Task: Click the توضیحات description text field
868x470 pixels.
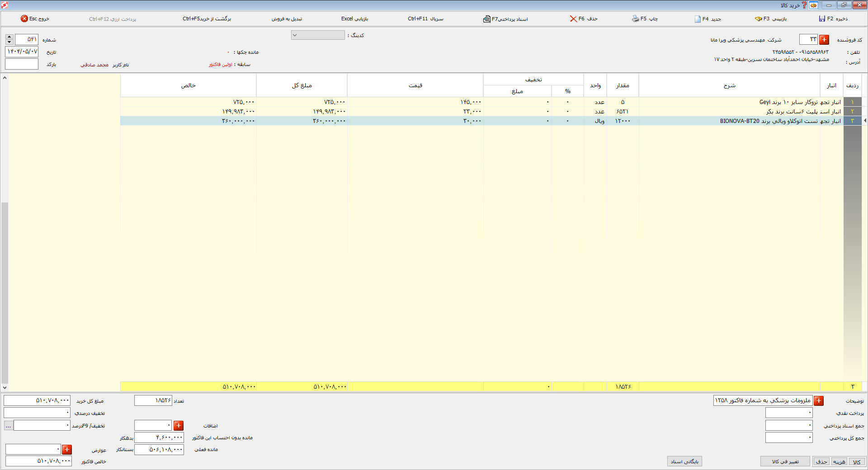Action: click(x=763, y=400)
